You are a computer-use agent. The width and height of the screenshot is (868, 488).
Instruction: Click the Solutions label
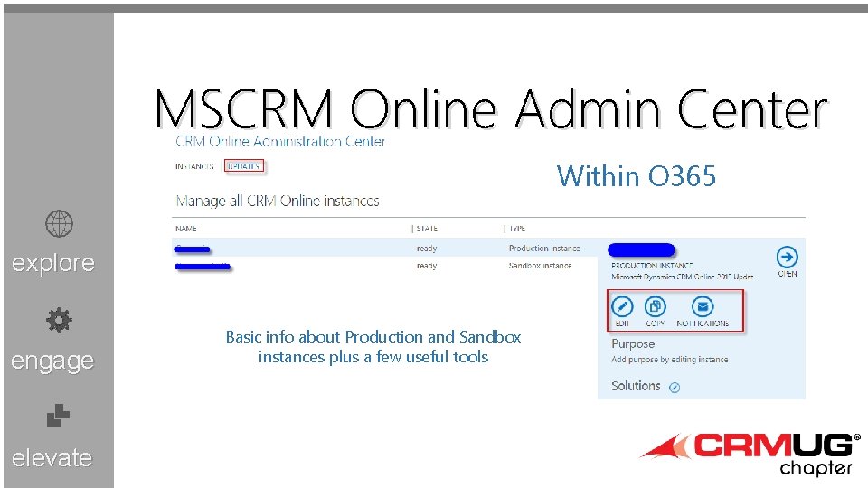pyautogui.click(x=636, y=386)
